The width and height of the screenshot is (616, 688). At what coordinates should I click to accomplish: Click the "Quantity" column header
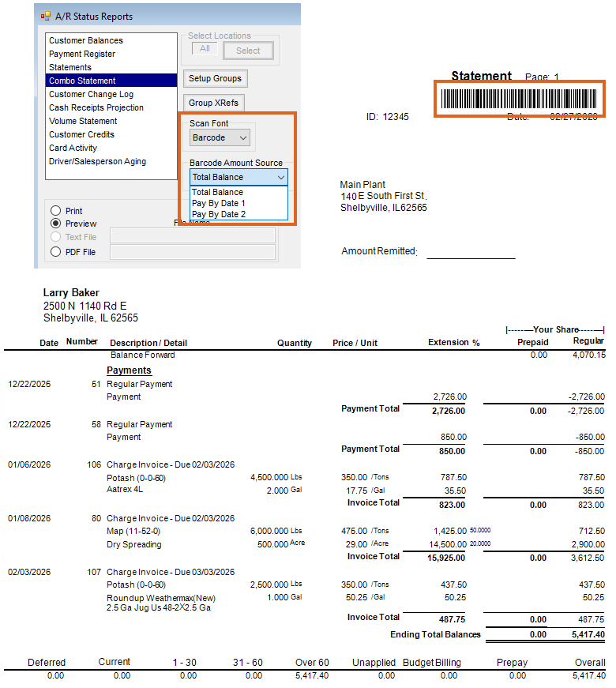295,343
